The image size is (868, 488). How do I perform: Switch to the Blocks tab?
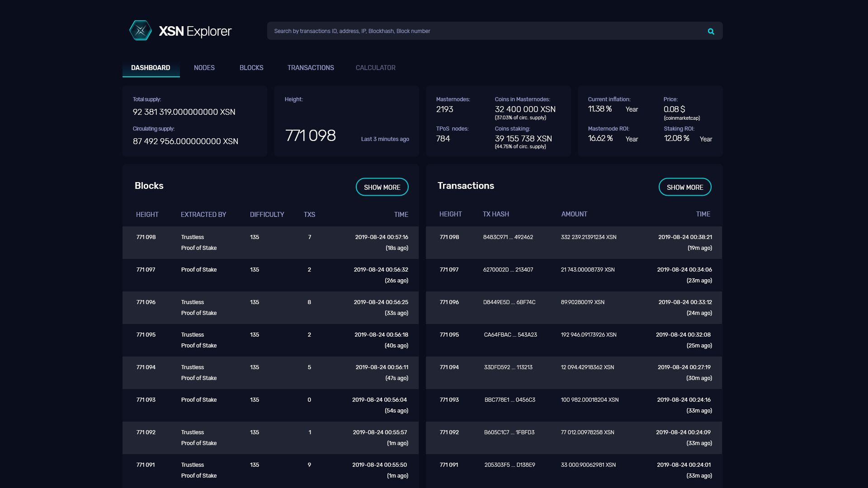[x=251, y=68]
